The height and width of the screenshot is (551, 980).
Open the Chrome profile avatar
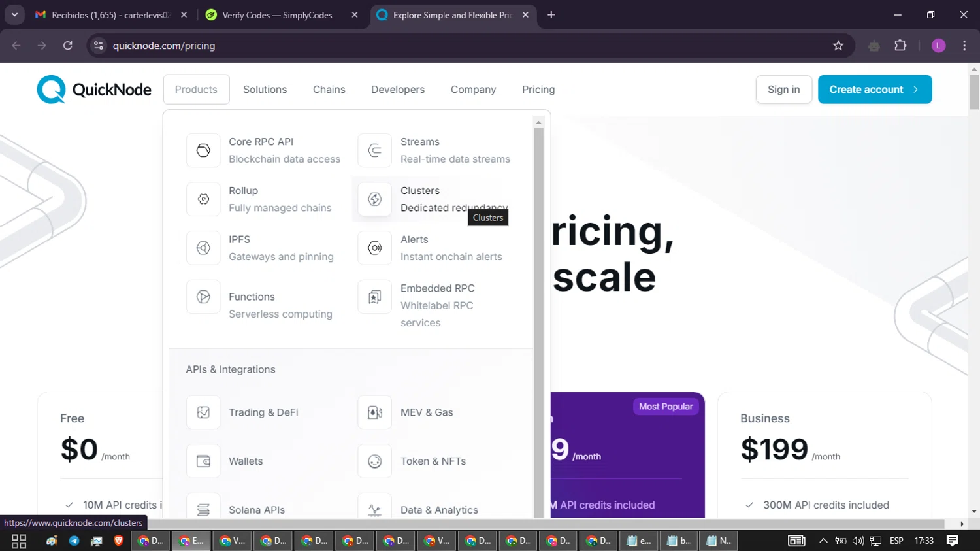938,46
